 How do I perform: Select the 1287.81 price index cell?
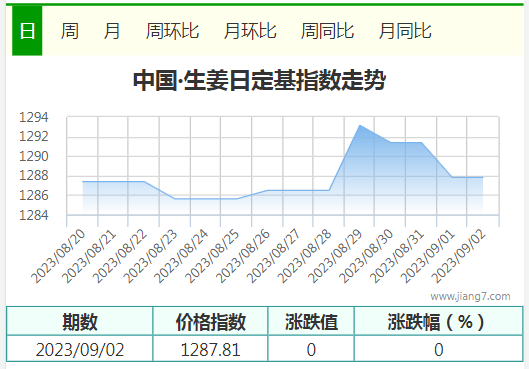coord(211,349)
